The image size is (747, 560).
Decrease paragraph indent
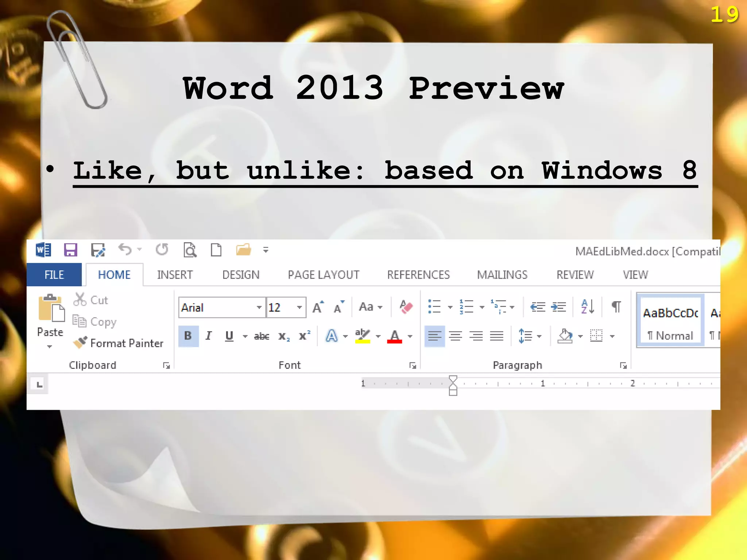coord(538,307)
